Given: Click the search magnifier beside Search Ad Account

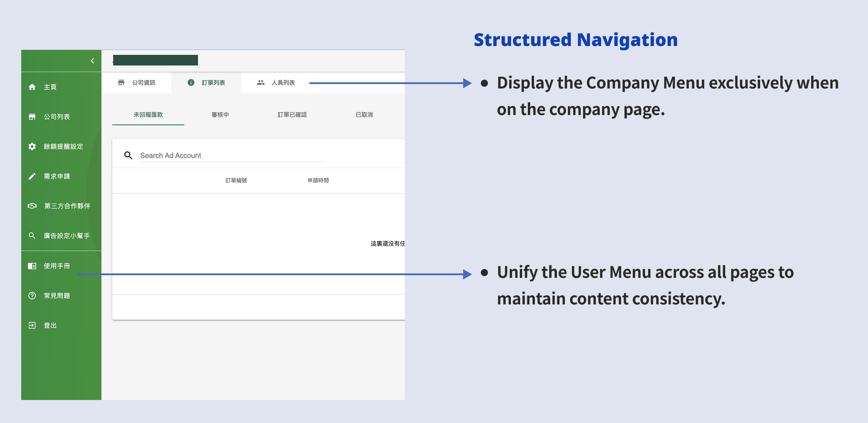Looking at the screenshot, I should coord(129,155).
